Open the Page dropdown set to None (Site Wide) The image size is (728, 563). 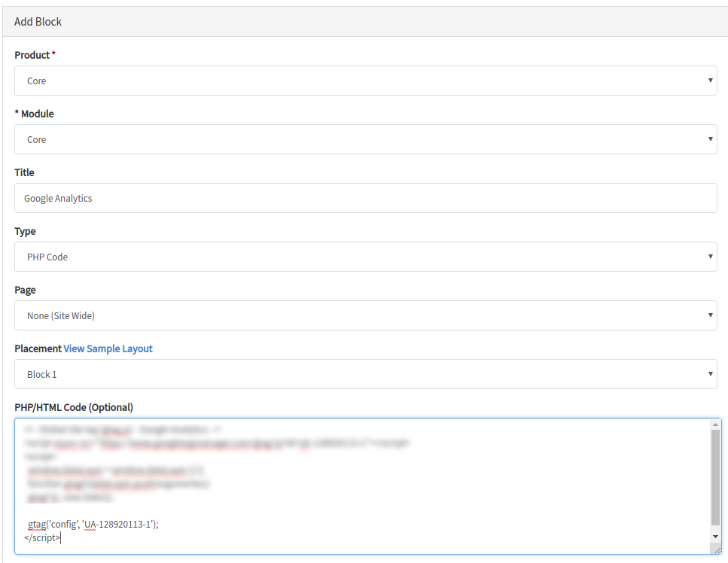[366, 315]
